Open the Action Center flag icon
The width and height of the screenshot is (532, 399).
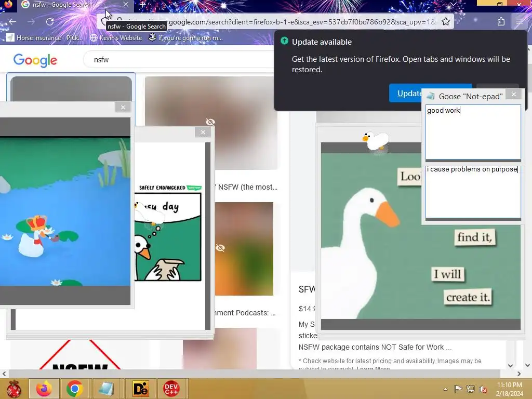pyautogui.click(x=458, y=389)
